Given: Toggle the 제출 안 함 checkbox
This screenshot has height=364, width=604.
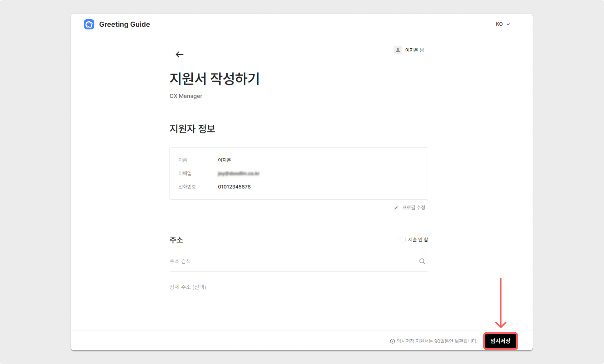Looking at the screenshot, I should (402, 240).
